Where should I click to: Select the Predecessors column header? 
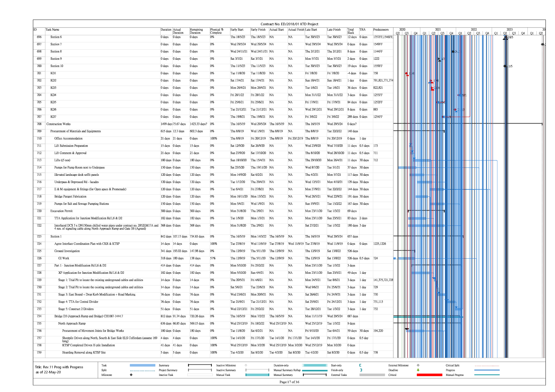pos(381,30)
